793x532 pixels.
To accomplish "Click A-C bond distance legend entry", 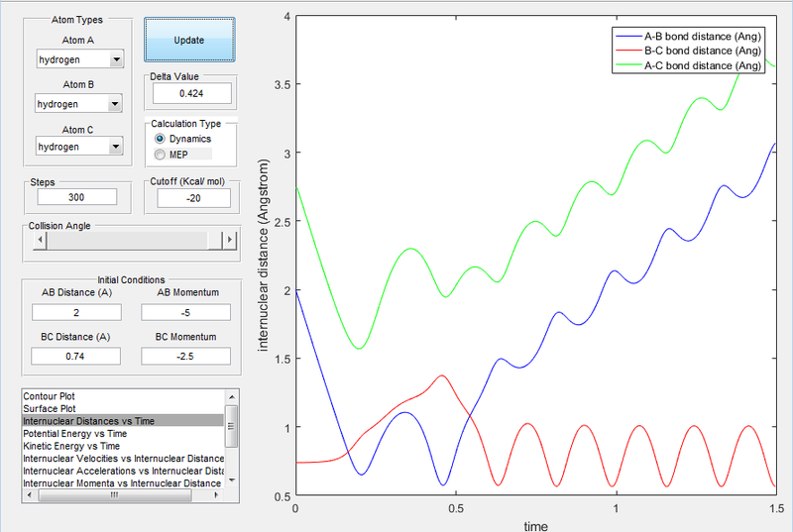I will coord(688,65).
